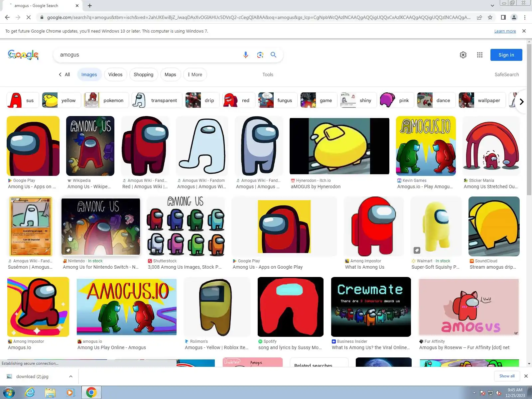This screenshot has height=399, width=532.
Task: Open the aMOGUS by Hynerodon thumbnail
Action: (339, 146)
